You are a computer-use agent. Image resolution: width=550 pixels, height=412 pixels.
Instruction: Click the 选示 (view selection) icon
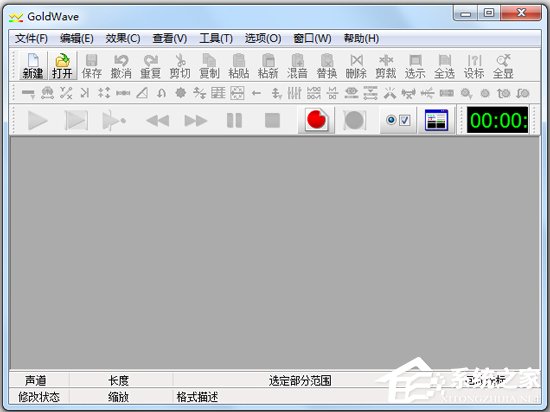click(415, 60)
